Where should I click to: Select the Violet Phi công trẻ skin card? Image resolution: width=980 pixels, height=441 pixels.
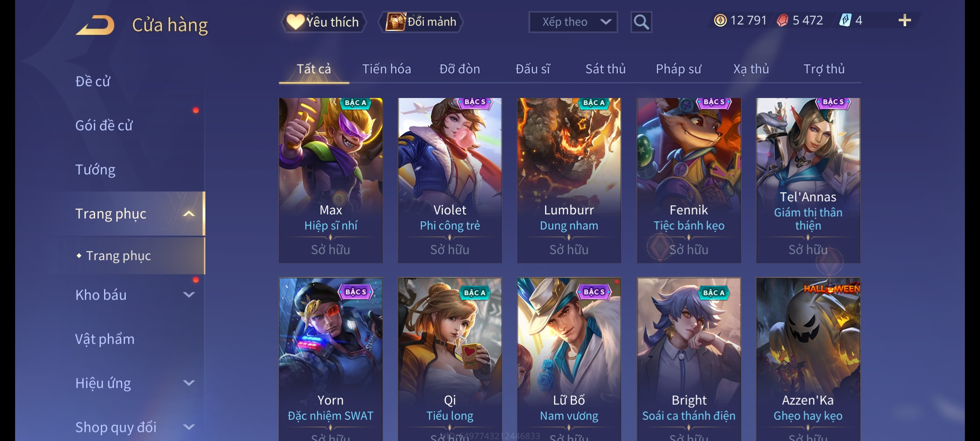450,180
